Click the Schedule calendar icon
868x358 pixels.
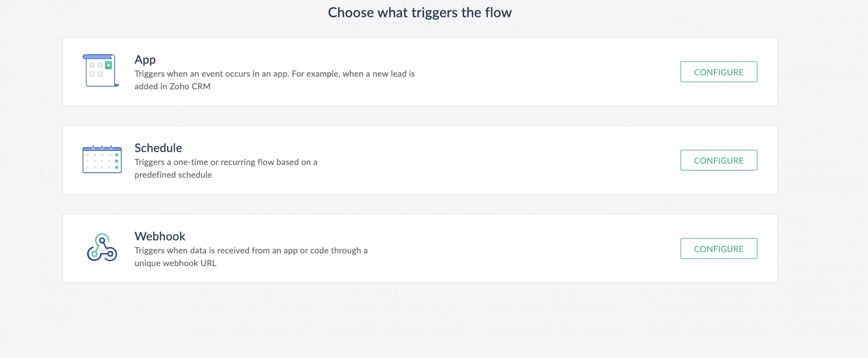[x=102, y=160]
